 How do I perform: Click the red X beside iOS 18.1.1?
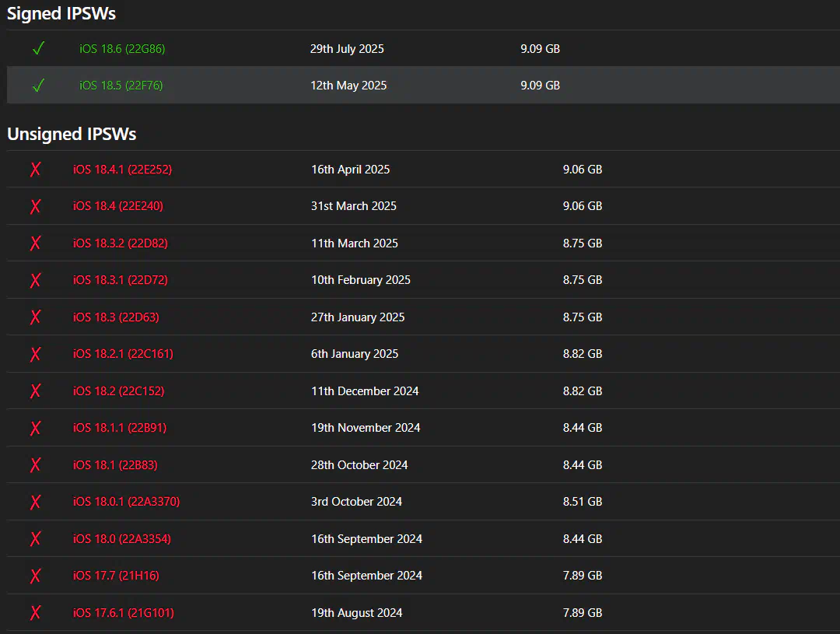[x=35, y=428]
